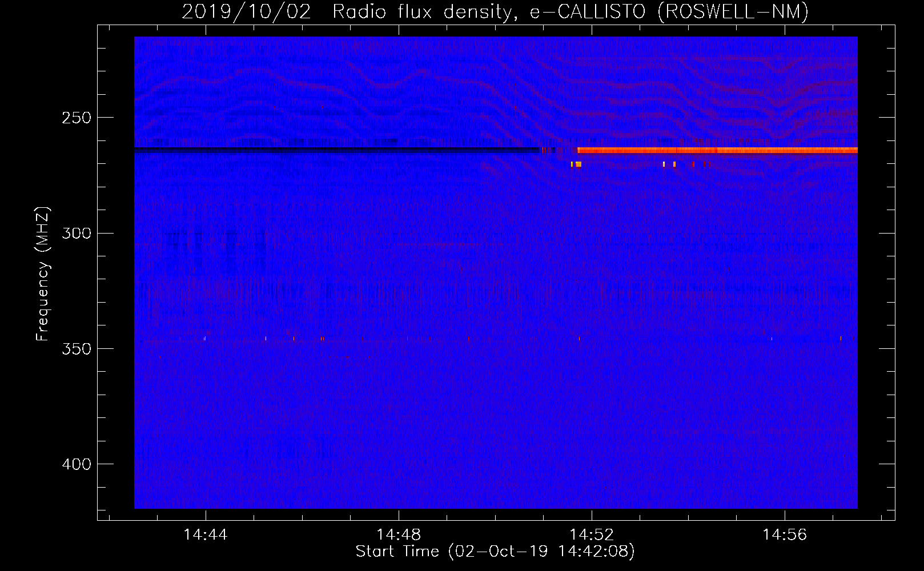Click the dark black horizontal band near 263 MHz

(337, 149)
